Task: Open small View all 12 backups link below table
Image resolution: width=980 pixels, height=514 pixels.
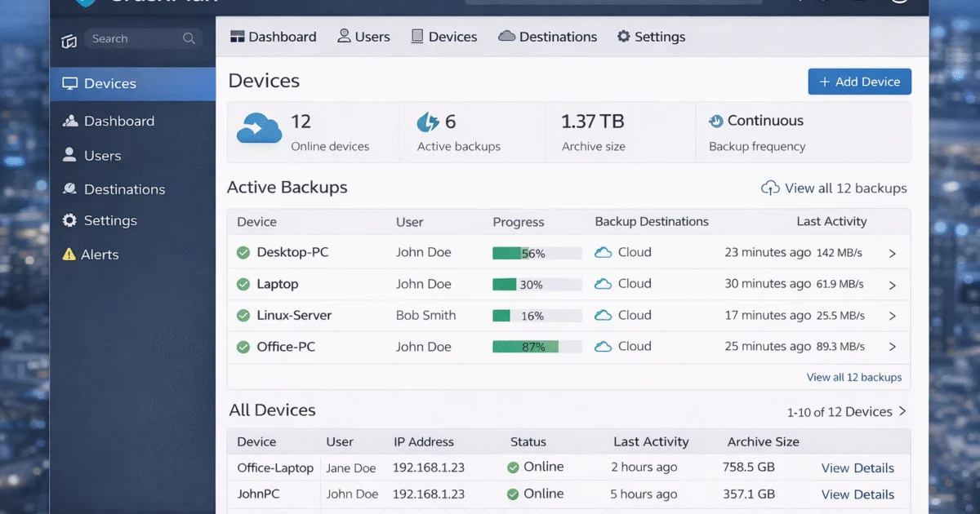Action: click(854, 377)
